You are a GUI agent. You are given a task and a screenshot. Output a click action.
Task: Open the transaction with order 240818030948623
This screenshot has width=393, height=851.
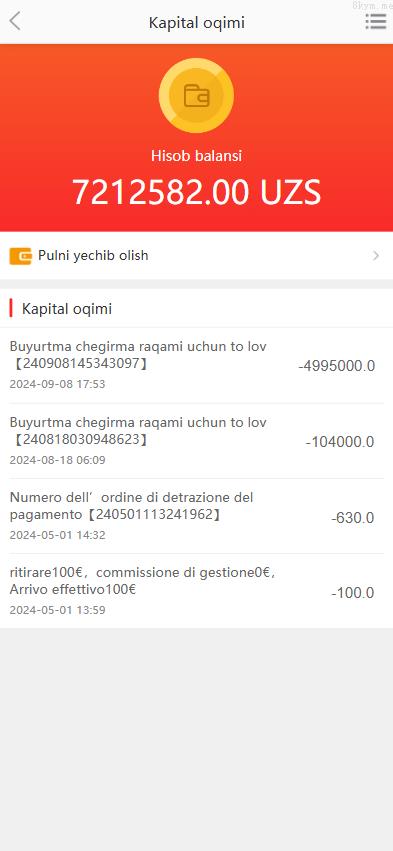coord(196,441)
